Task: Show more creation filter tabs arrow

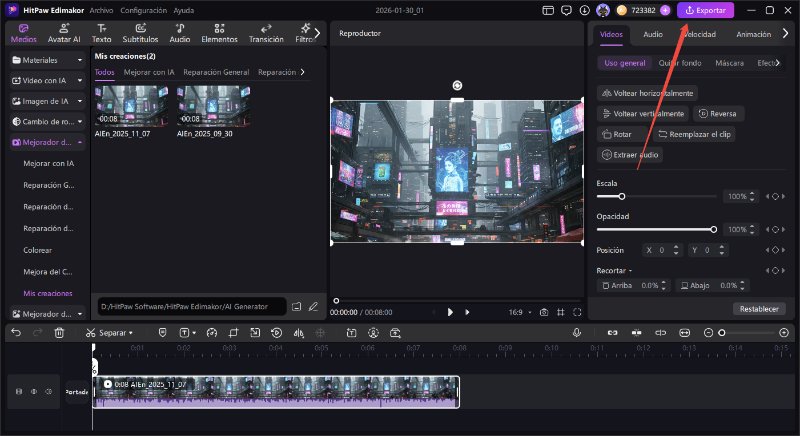Action: click(303, 72)
